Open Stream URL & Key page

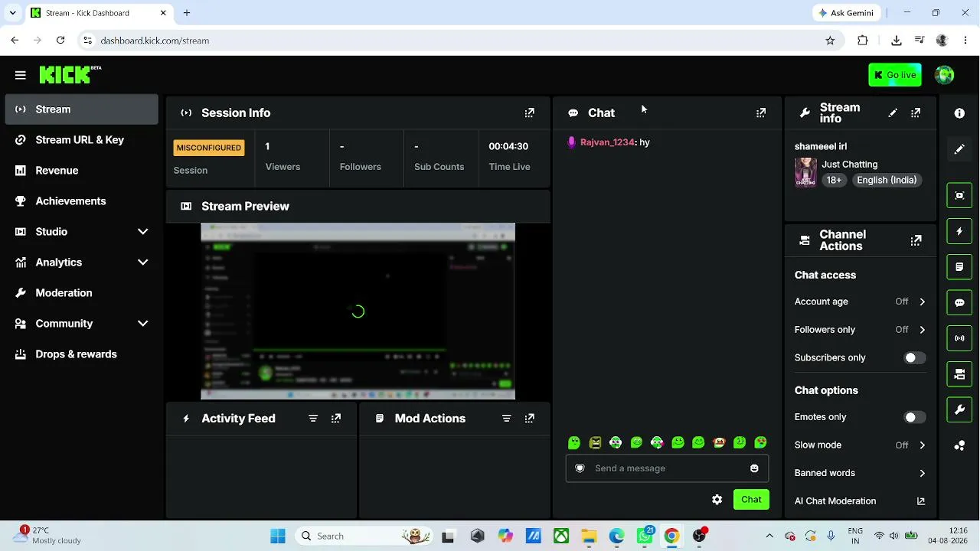[x=81, y=140]
